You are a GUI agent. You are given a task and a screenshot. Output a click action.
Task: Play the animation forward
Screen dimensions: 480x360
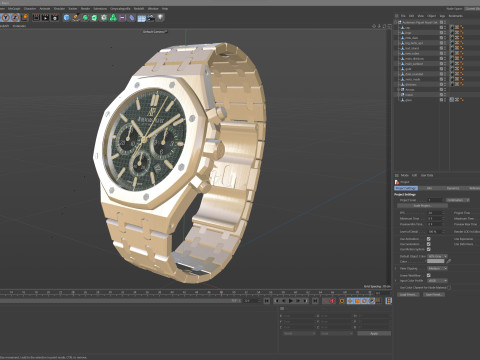(291, 301)
